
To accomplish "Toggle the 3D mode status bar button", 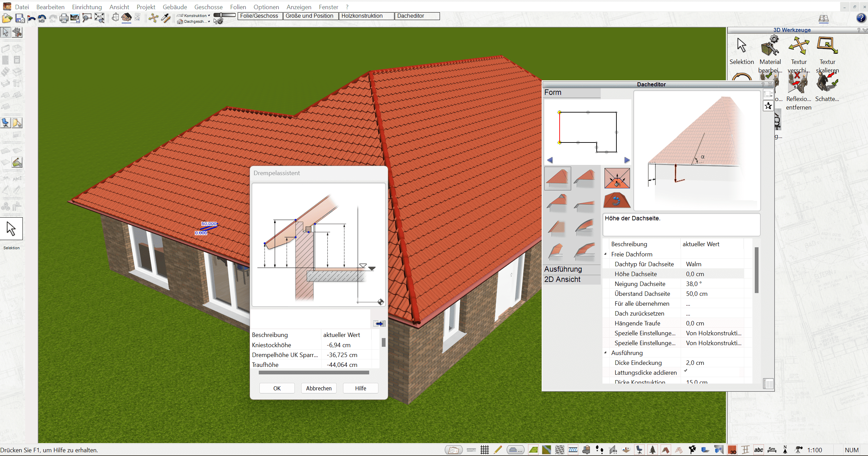I will [732, 450].
